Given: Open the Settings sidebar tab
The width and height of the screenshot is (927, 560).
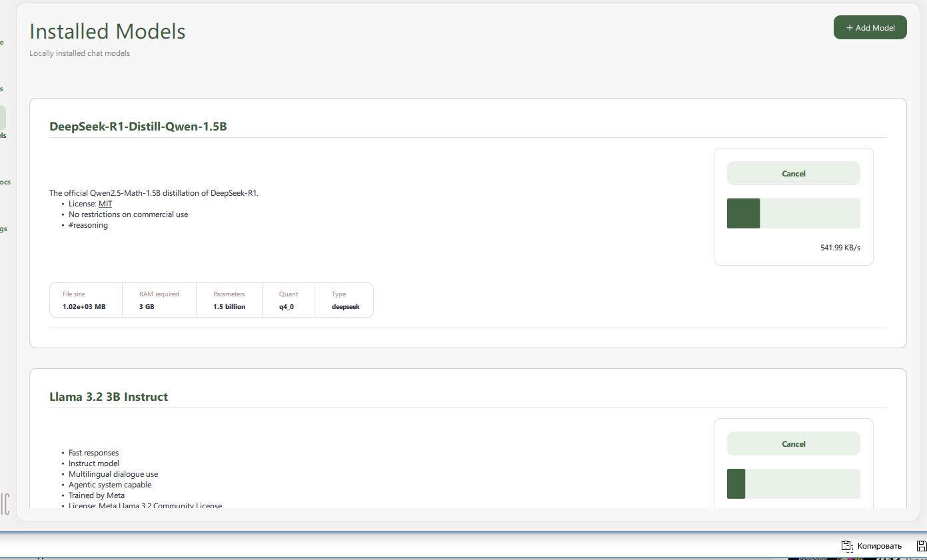Looking at the screenshot, I should (3, 228).
